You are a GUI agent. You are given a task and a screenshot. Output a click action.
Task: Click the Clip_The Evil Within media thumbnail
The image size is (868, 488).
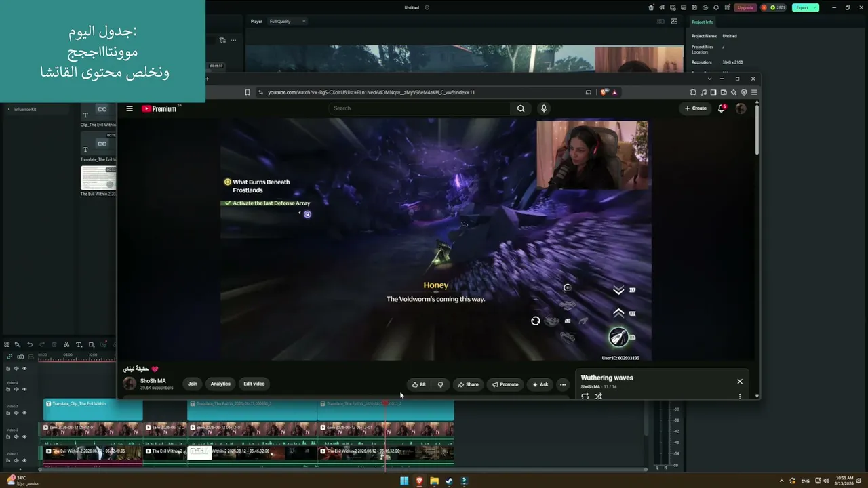pyautogui.click(x=98, y=112)
